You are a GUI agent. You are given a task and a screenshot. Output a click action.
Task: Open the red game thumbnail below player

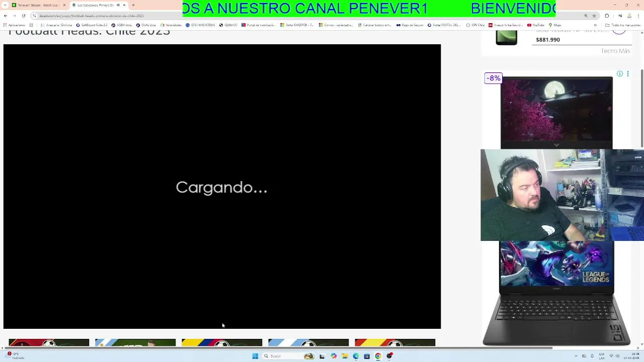[x=49, y=342]
